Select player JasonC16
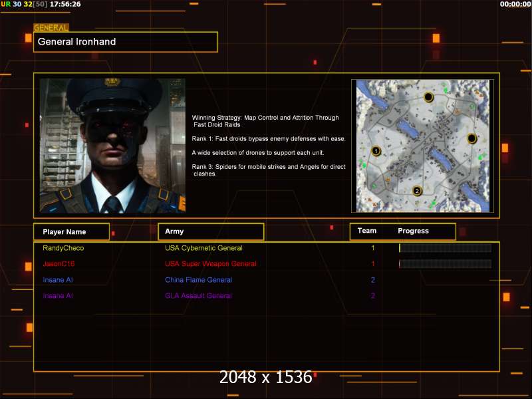532x399 pixels. 59,263
